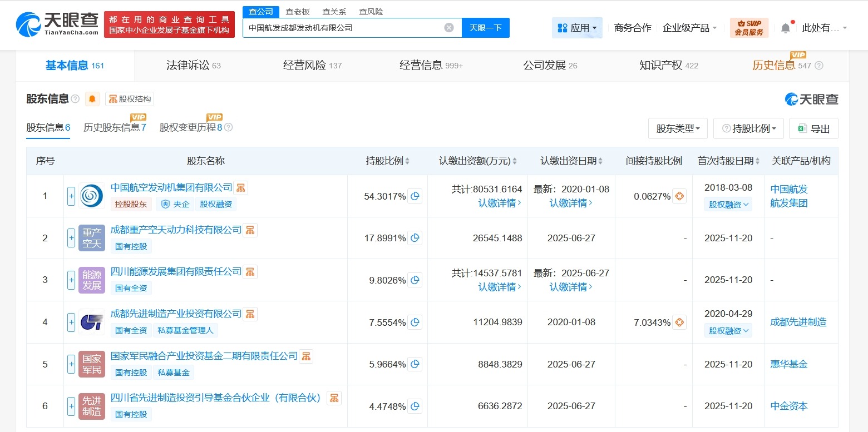The height and width of the screenshot is (432, 868).
Task: Click the bell icon beside 股东信息 heading
Action: tap(92, 98)
